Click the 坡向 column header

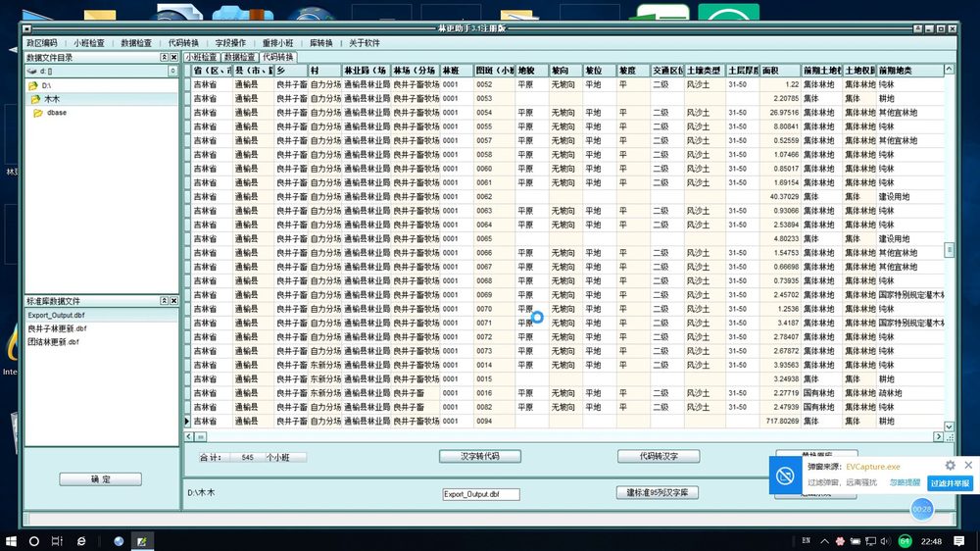tap(565, 70)
